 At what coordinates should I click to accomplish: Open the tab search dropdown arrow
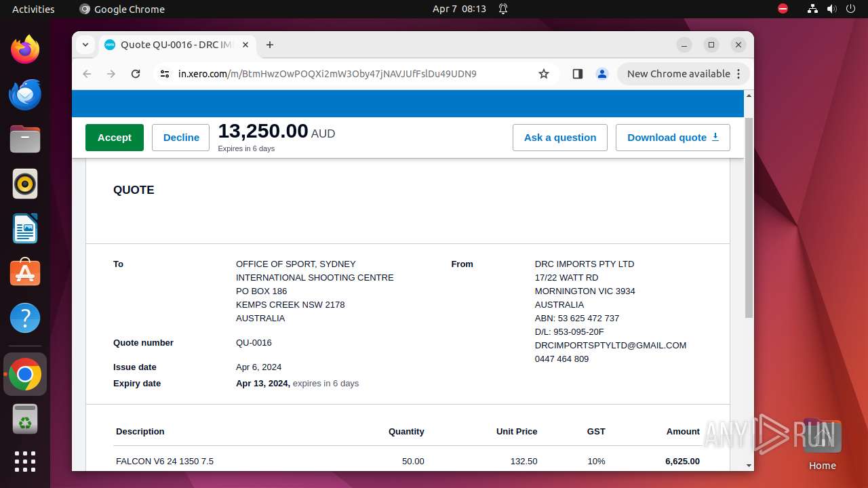85,45
